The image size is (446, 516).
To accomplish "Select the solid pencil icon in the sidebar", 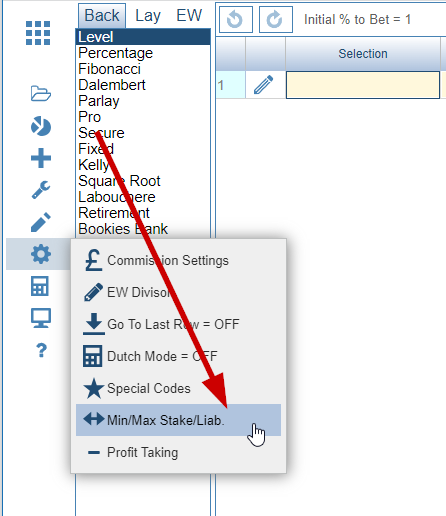I will click(41, 222).
